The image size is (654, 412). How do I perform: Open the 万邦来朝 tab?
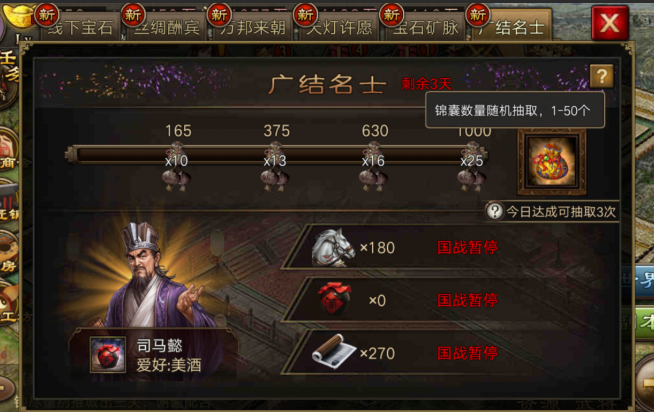coord(253,27)
